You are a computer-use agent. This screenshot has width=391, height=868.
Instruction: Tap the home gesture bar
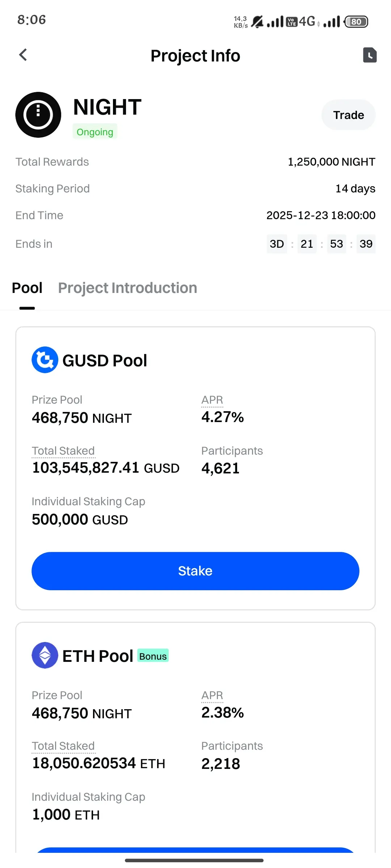tap(194, 860)
